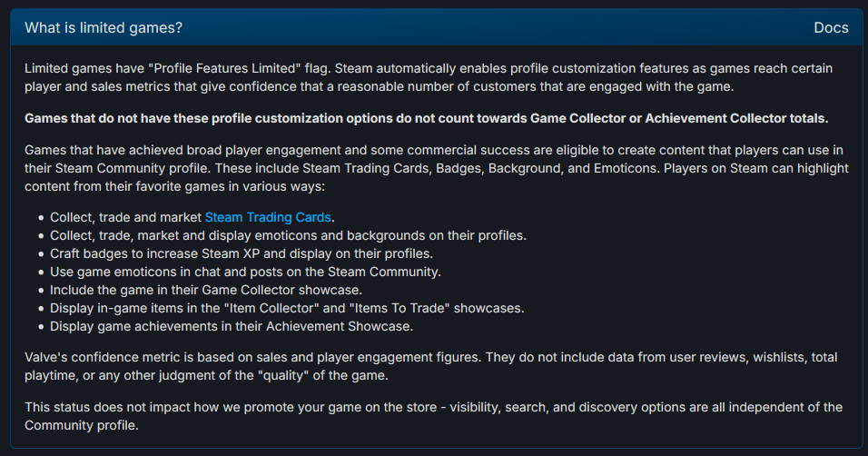
Task: Click the "What is limited games?" heading
Action: pyautogui.click(x=104, y=27)
